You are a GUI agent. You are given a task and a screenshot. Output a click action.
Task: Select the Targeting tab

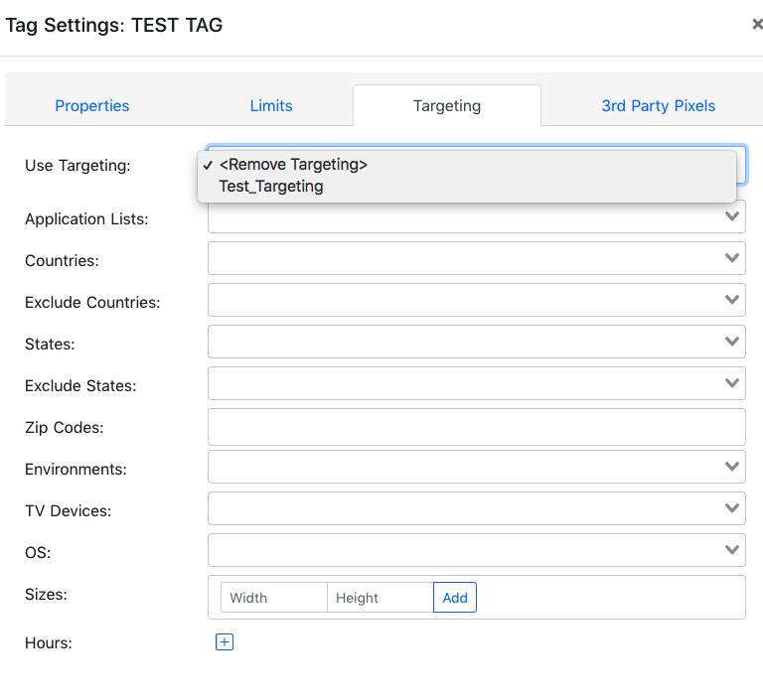(447, 105)
